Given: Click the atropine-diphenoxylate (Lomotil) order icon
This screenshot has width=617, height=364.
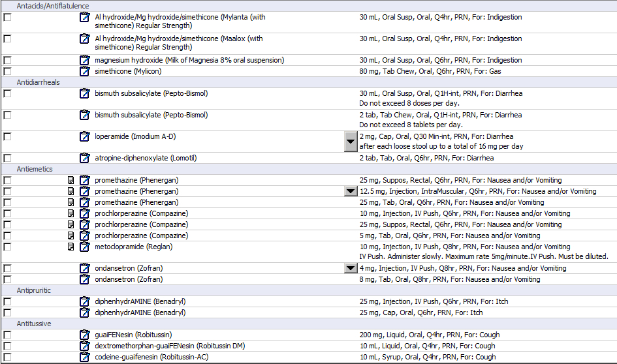Looking at the screenshot, I should [x=85, y=158].
